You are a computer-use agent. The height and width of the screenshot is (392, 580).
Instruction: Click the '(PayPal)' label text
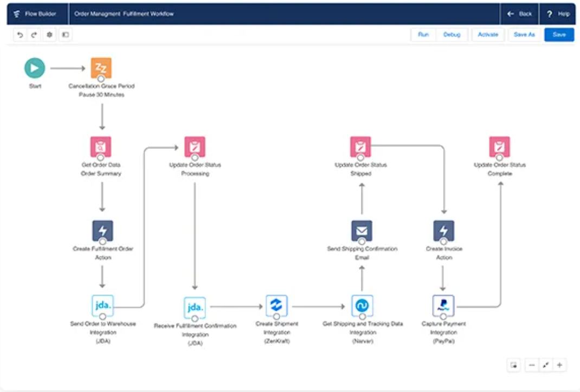coord(443,341)
